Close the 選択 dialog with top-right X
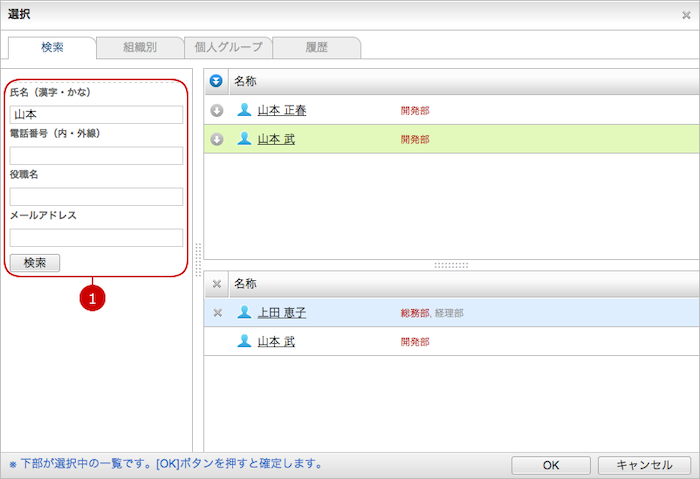The height and width of the screenshot is (479, 700). (x=686, y=15)
